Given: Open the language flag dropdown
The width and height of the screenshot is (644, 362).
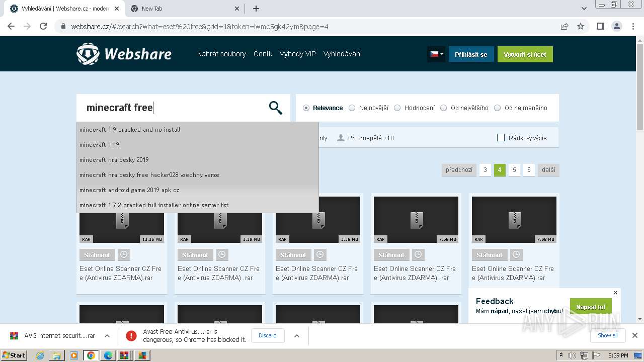Looking at the screenshot, I should tap(436, 54).
